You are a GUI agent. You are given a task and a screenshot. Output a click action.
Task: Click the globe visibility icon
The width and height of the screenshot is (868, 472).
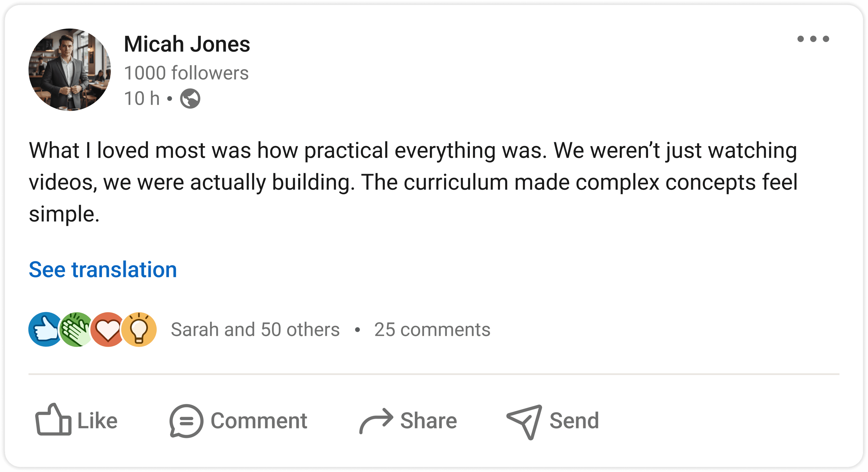tap(190, 98)
